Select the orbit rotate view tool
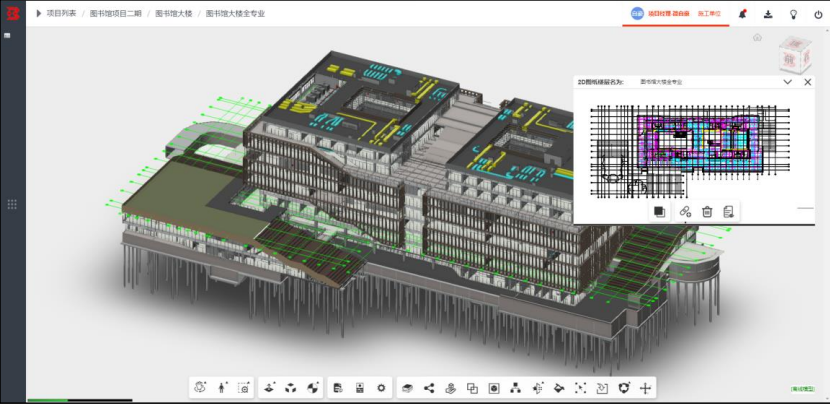Image resolution: width=830 pixels, height=404 pixels. [x=200, y=388]
